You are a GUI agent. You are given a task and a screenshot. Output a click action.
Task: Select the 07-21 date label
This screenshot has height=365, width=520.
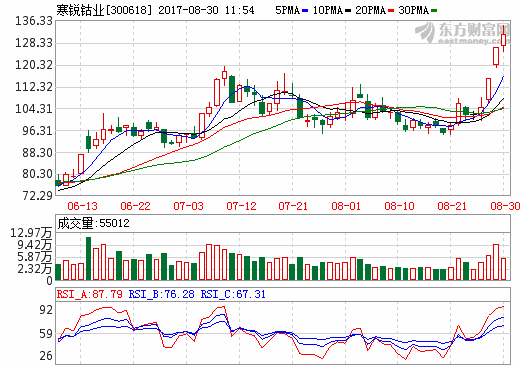click(293, 206)
